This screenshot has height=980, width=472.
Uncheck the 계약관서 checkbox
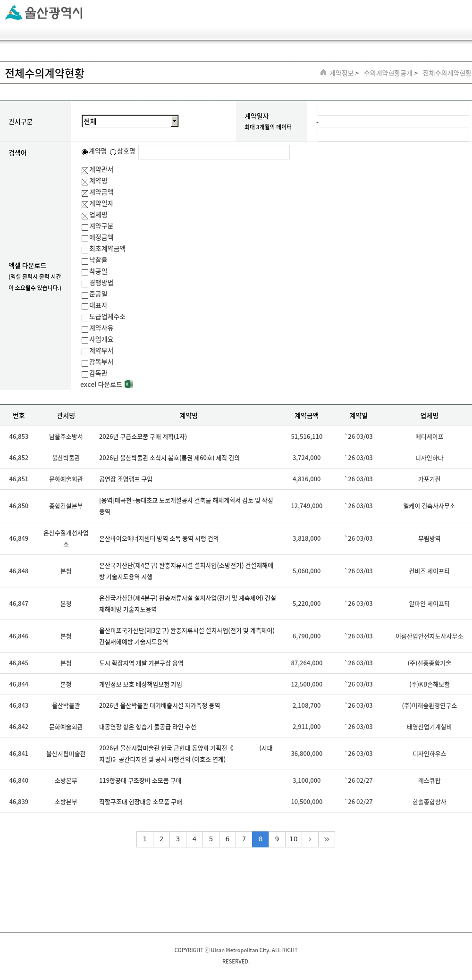85,171
